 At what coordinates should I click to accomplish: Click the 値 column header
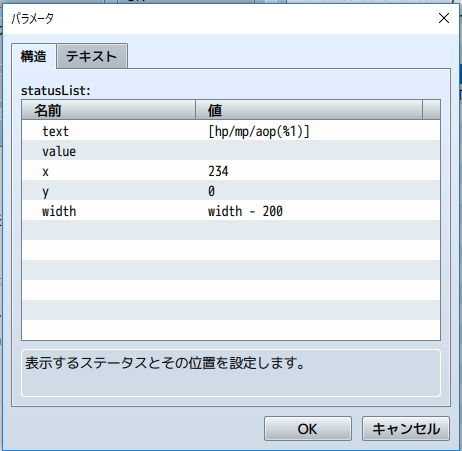click(x=309, y=110)
